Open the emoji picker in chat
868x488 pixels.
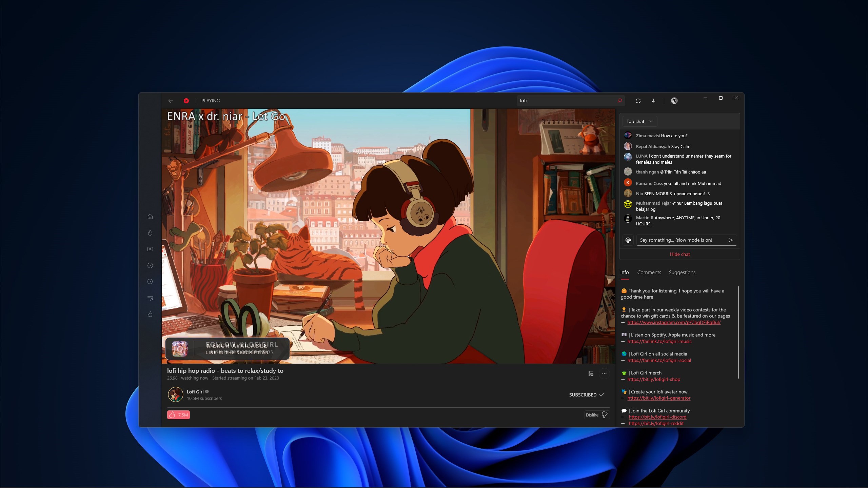pyautogui.click(x=628, y=240)
